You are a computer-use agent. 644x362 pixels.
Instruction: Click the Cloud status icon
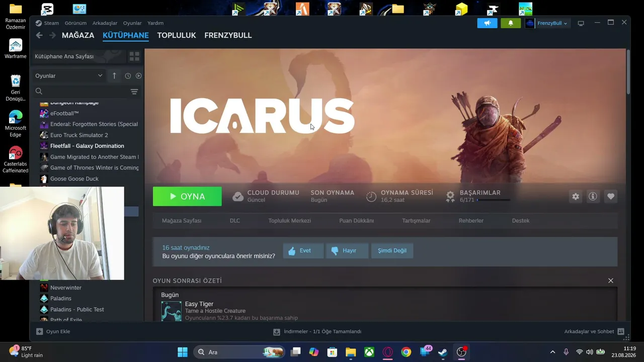pos(238,197)
